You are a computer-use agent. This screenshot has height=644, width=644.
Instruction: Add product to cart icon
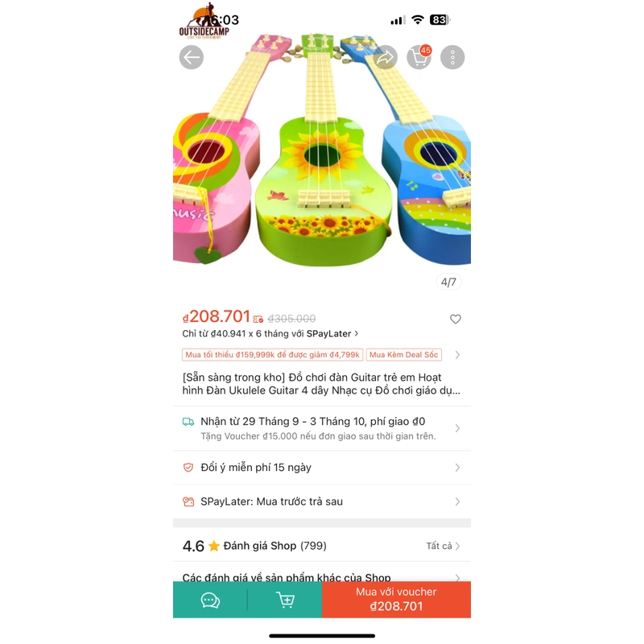[x=286, y=600]
